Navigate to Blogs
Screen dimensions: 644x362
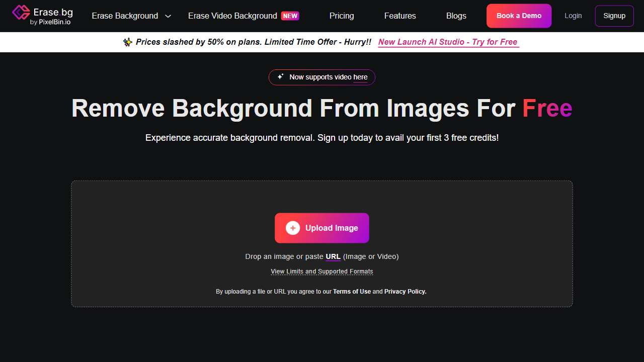[456, 16]
